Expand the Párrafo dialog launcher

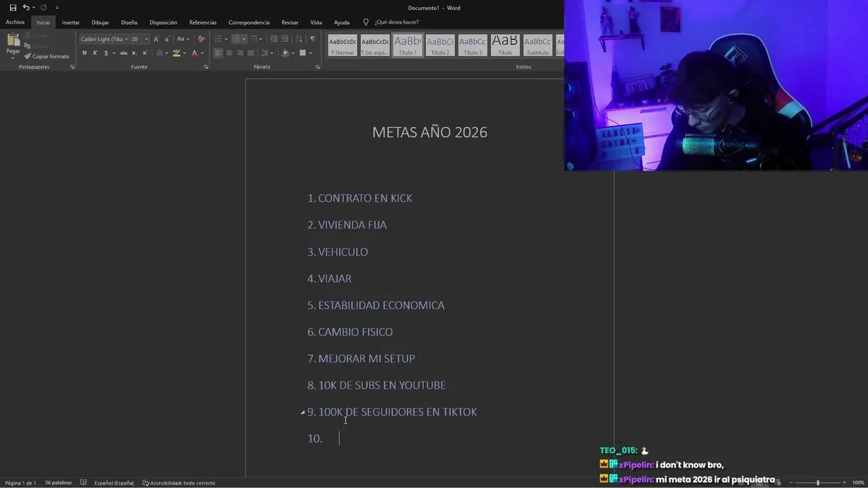317,67
